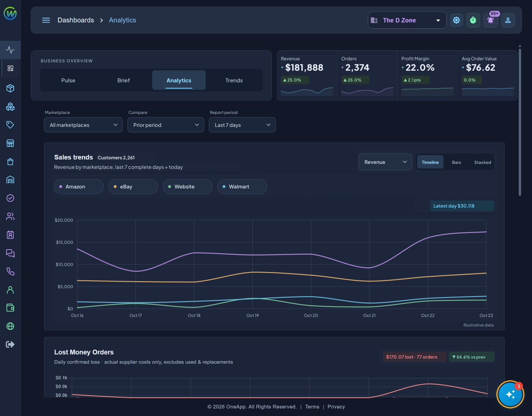Open the AI assistant sparkle button

510,395
